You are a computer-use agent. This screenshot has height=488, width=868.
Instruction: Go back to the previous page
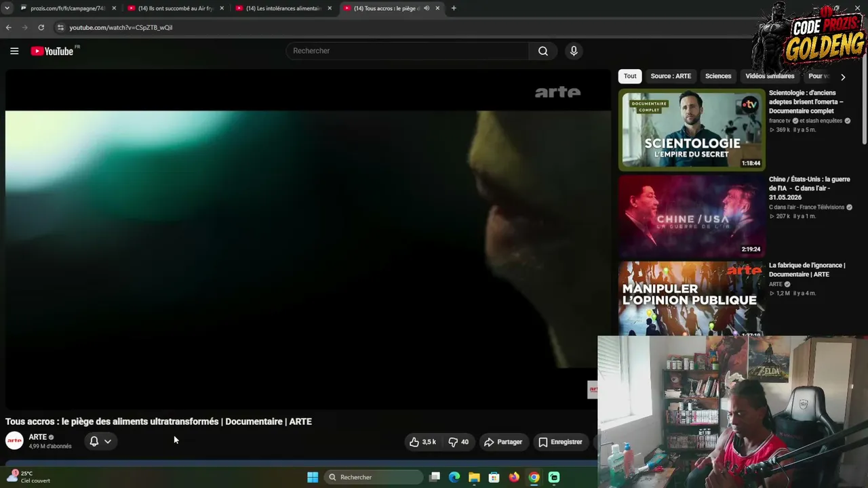click(9, 28)
